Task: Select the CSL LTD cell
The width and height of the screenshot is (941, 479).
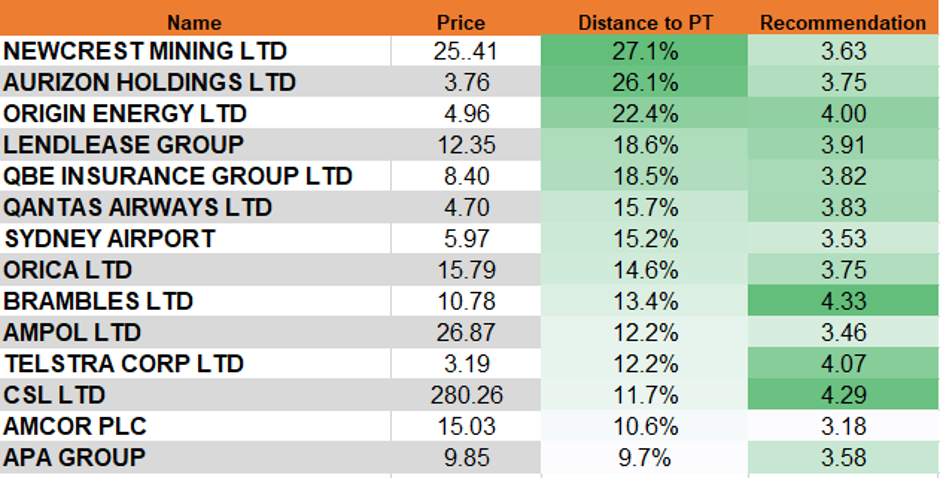Action: pyautogui.click(x=195, y=394)
